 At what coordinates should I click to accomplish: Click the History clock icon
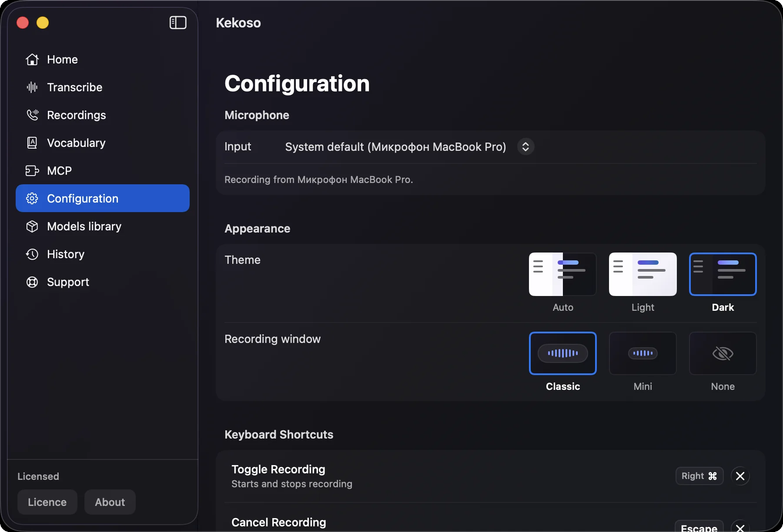(x=32, y=254)
